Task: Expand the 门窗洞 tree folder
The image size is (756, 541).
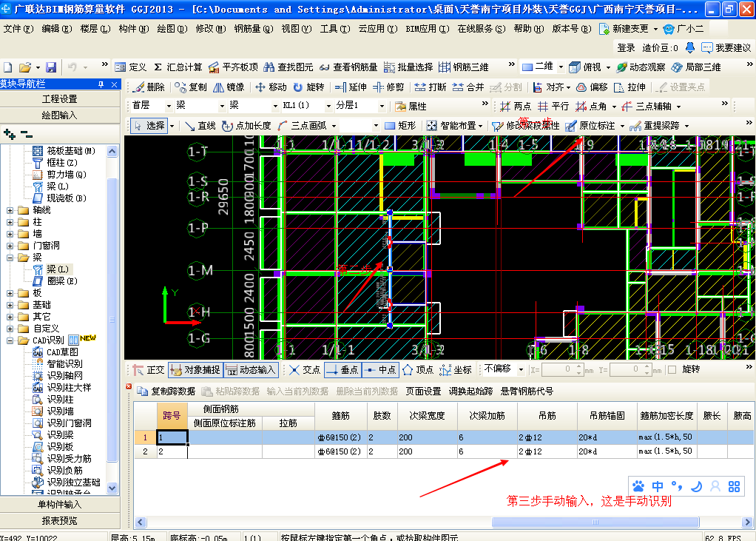Action: 10,246
